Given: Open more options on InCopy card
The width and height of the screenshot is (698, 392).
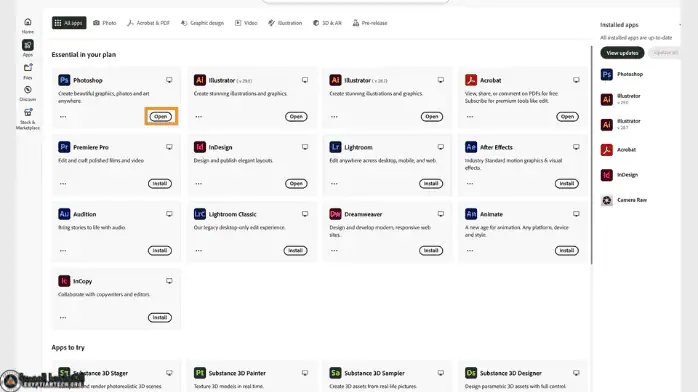Looking at the screenshot, I should [x=63, y=318].
